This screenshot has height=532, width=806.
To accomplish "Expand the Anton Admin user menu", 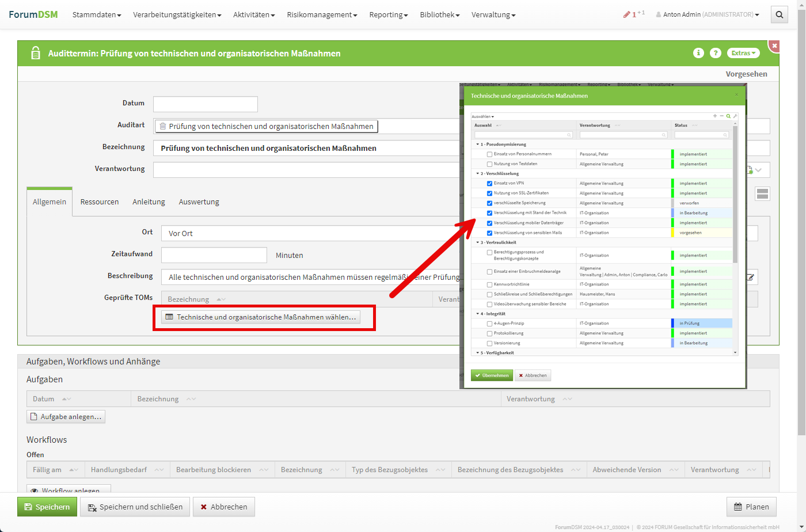I will pos(708,14).
